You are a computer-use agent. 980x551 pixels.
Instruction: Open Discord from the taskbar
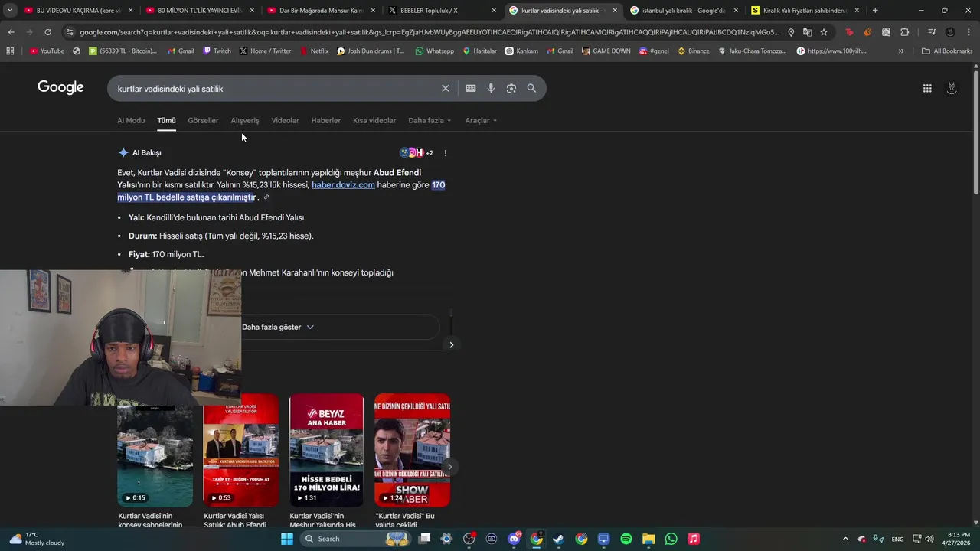514,539
